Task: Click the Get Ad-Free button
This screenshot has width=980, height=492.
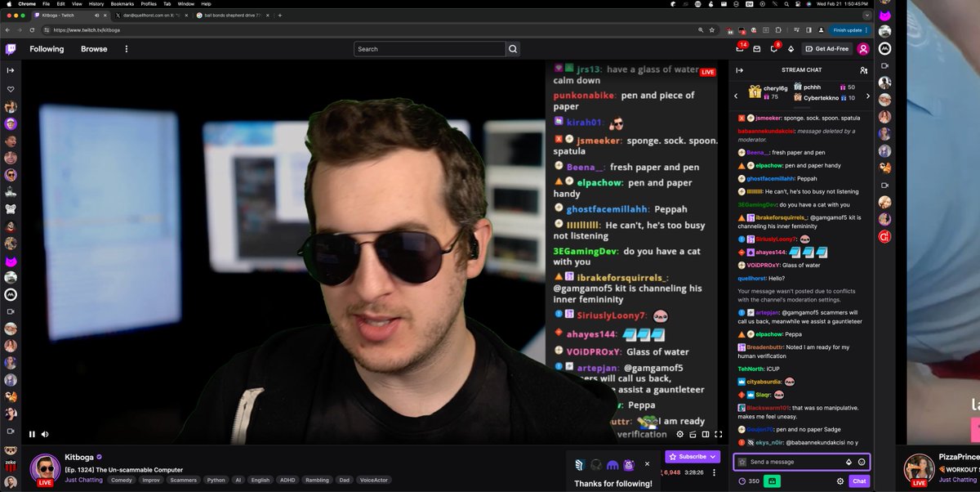Action: [826, 49]
